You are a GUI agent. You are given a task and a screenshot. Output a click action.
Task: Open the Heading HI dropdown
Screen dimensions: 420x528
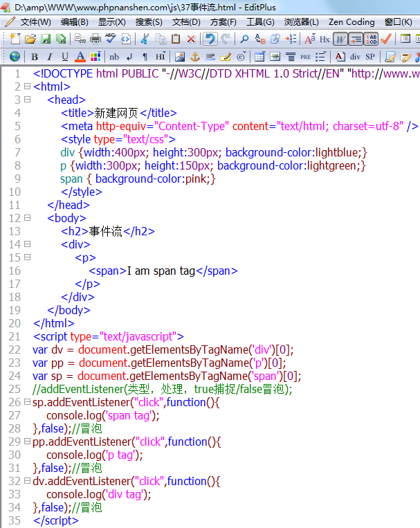coord(161,57)
